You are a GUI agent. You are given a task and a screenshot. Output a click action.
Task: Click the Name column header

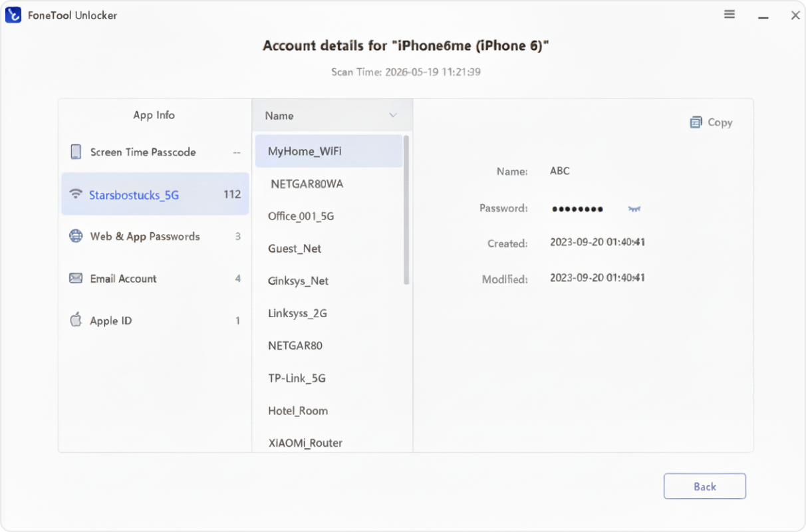(332, 116)
